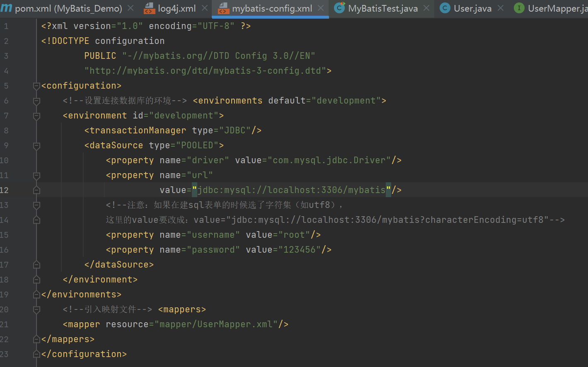Click the name="url" attribute on line 11
The width and height of the screenshot is (588, 367).
click(x=186, y=175)
